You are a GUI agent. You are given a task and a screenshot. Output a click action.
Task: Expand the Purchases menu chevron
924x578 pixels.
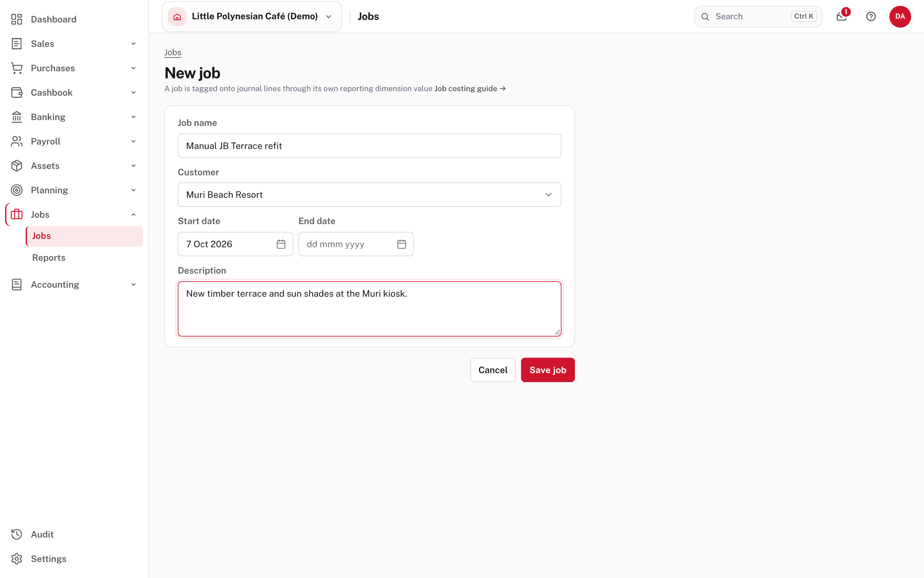click(134, 68)
